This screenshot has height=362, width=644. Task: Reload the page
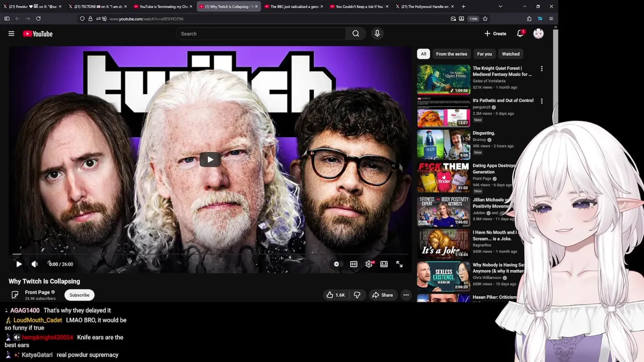[x=38, y=19]
